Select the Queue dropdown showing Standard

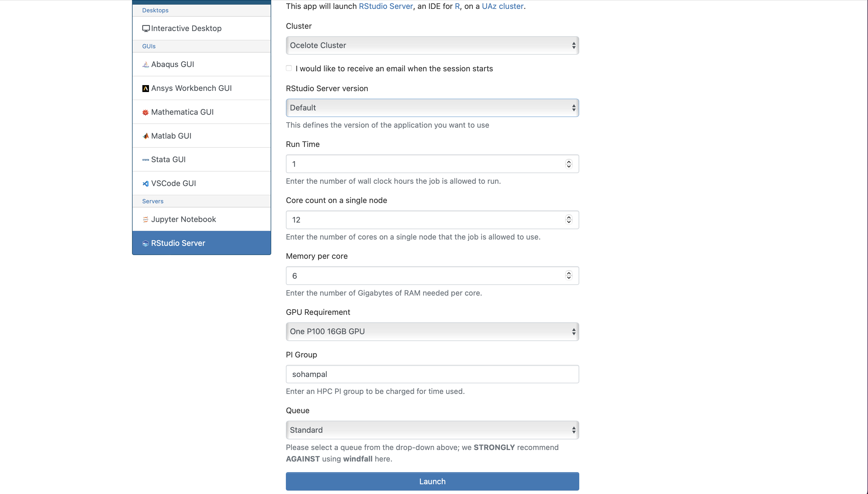[x=432, y=430]
